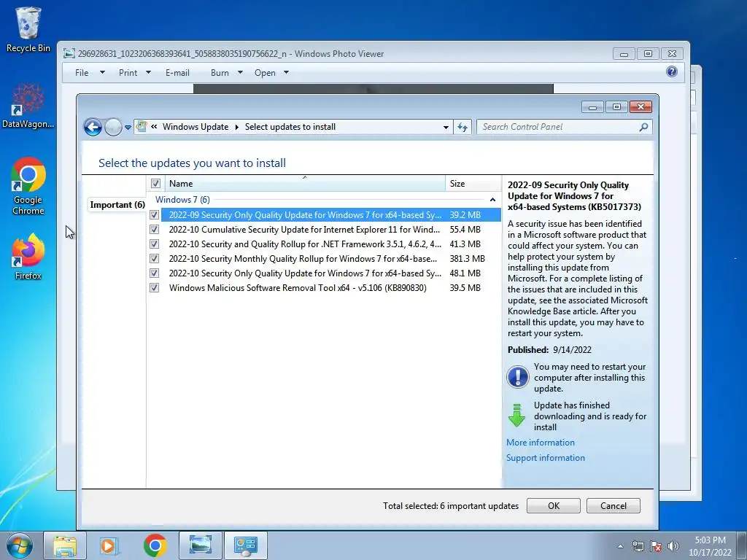Screen dimensions: 747x560
Task: Click the breadcrumb arrow after Windows Update
Action: (237, 127)
